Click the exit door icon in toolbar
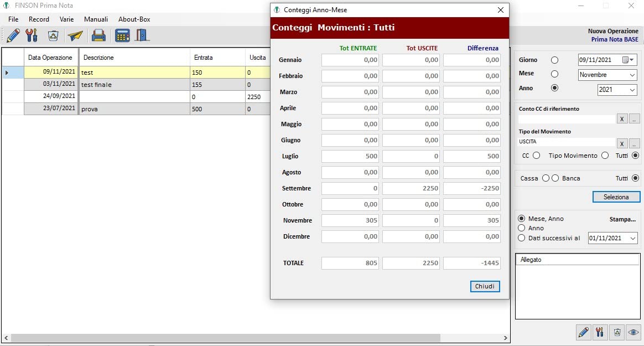644x346 pixels. 142,35
